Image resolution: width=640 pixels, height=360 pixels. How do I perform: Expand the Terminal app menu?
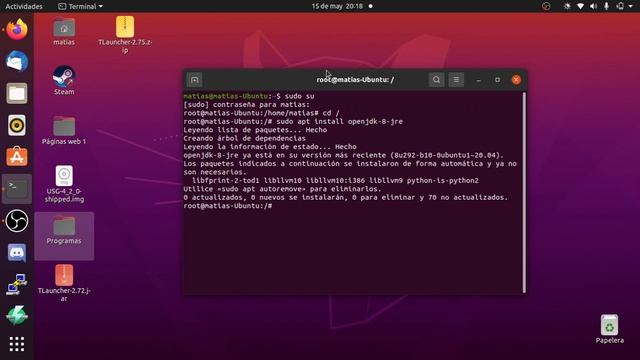(x=80, y=6)
